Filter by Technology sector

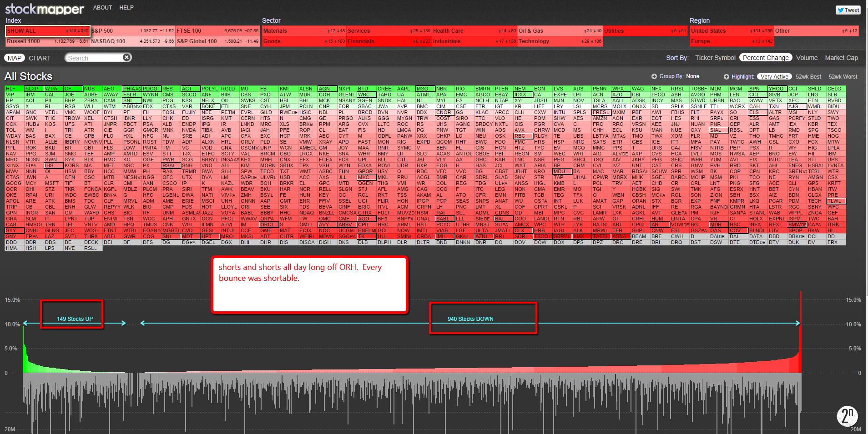(x=560, y=41)
